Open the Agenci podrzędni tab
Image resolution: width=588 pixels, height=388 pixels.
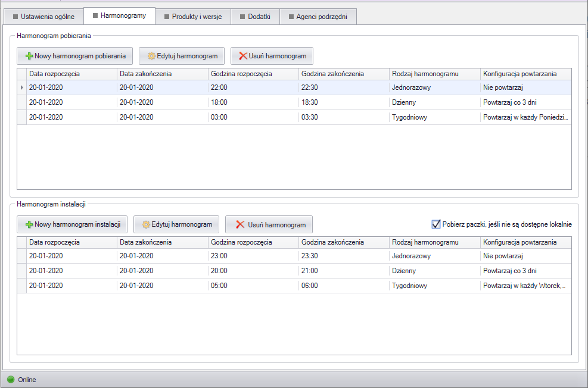pyautogui.click(x=318, y=17)
